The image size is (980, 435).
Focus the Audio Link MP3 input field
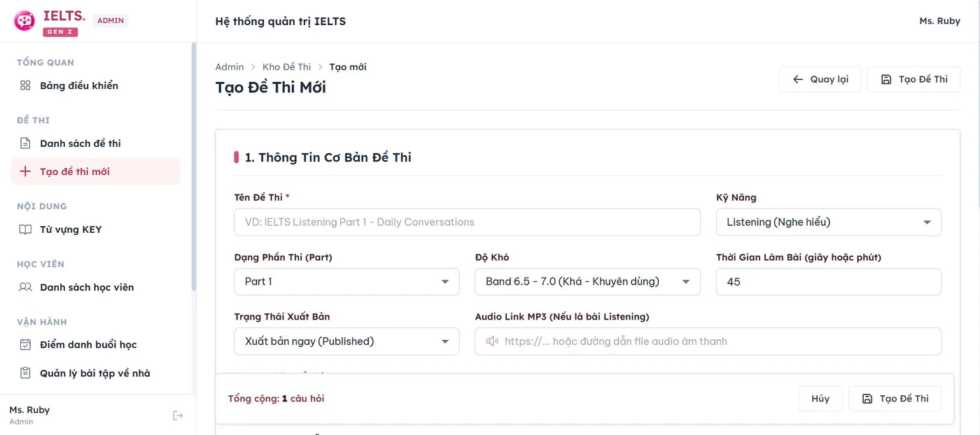[x=708, y=341]
